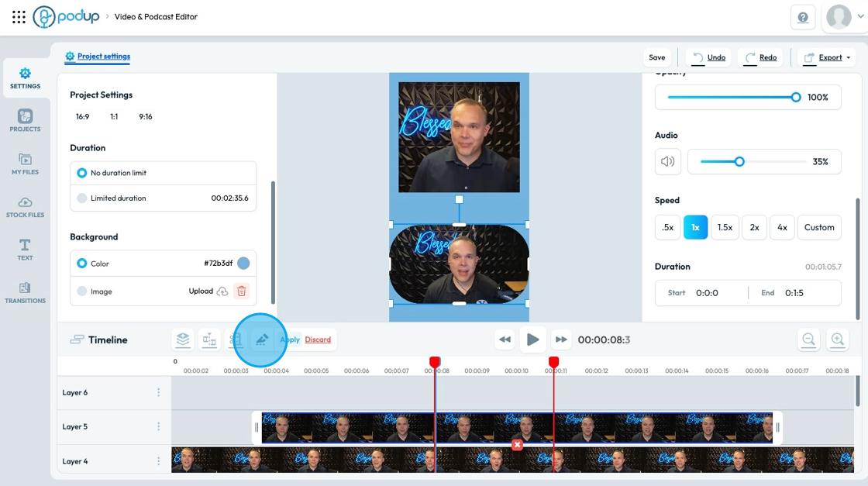Viewport: 868px width, 486px height.
Task: Edit the End time field
Action: pos(795,293)
